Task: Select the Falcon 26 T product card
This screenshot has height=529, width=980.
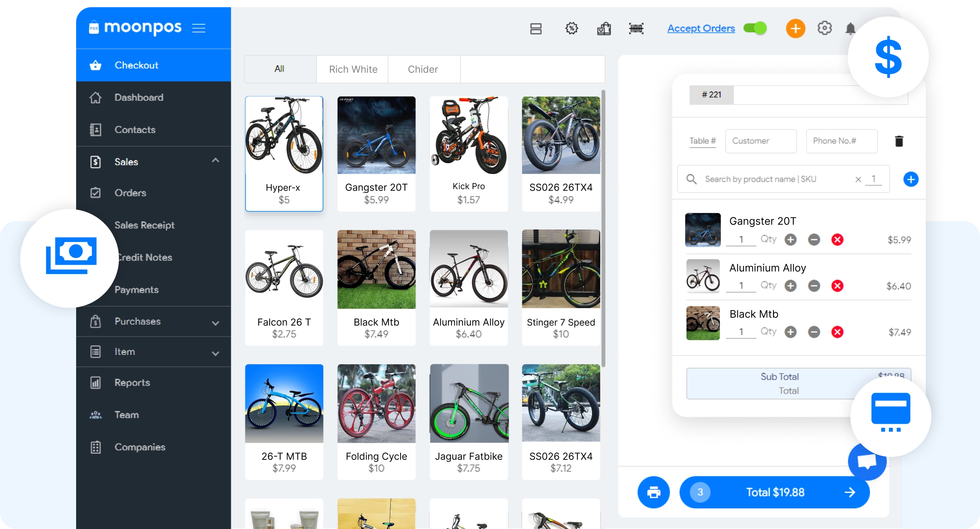Action: (x=284, y=287)
